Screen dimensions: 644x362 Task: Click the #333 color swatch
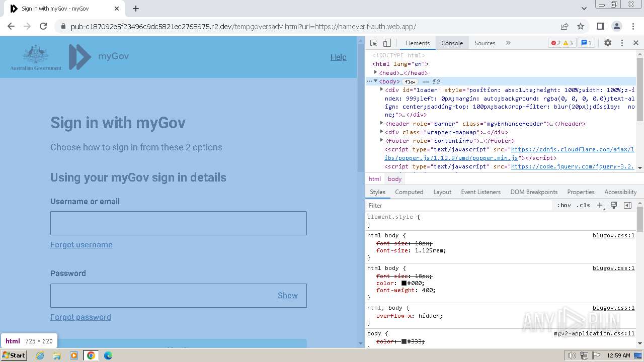[x=404, y=341]
